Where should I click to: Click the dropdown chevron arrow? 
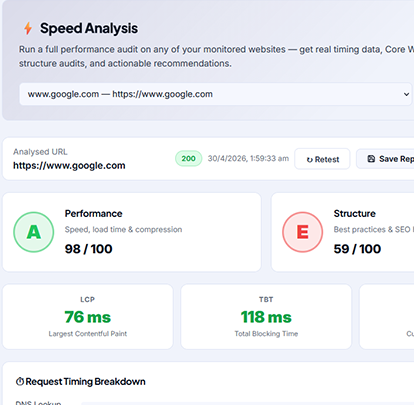[x=406, y=94]
